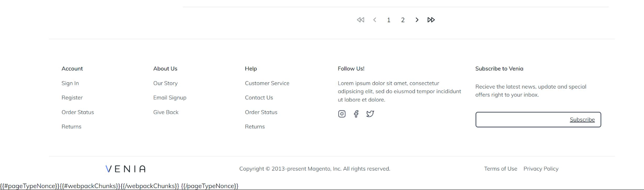Go to previous page with left chevron
644x190 pixels.
pyautogui.click(x=375, y=20)
